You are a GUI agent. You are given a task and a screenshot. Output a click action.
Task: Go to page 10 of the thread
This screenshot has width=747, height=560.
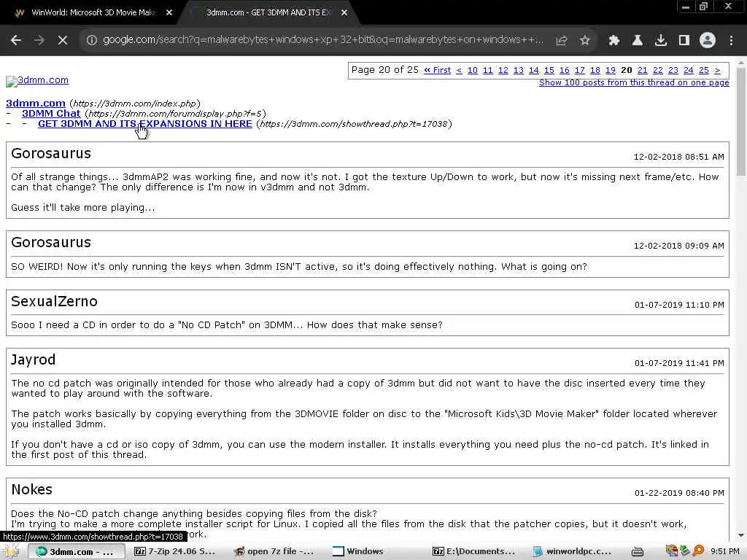pos(472,71)
